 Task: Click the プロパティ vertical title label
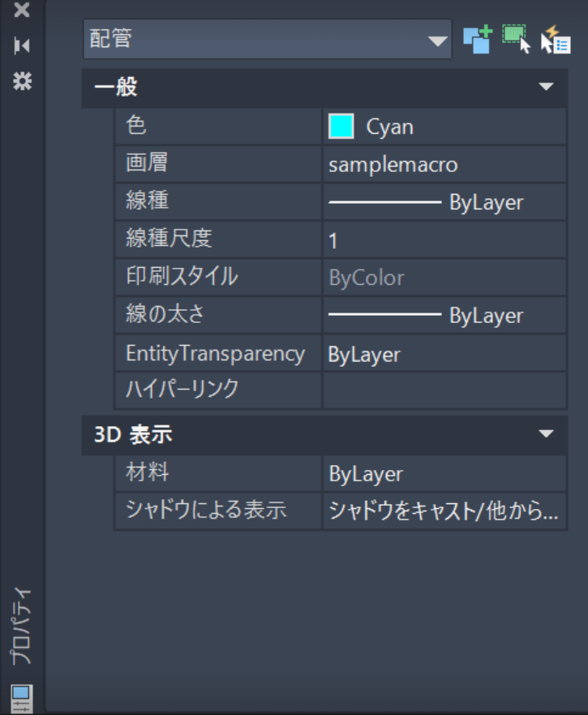[22, 626]
